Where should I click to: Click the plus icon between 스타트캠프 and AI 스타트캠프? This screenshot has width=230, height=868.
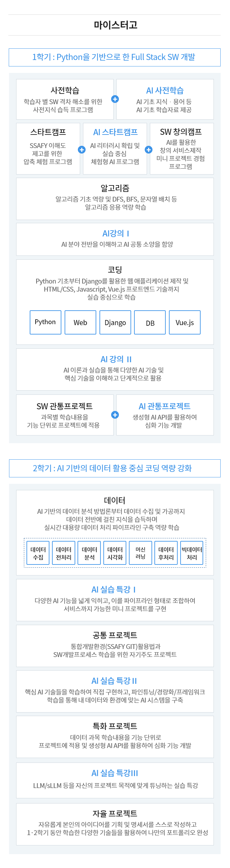tap(82, 150)
